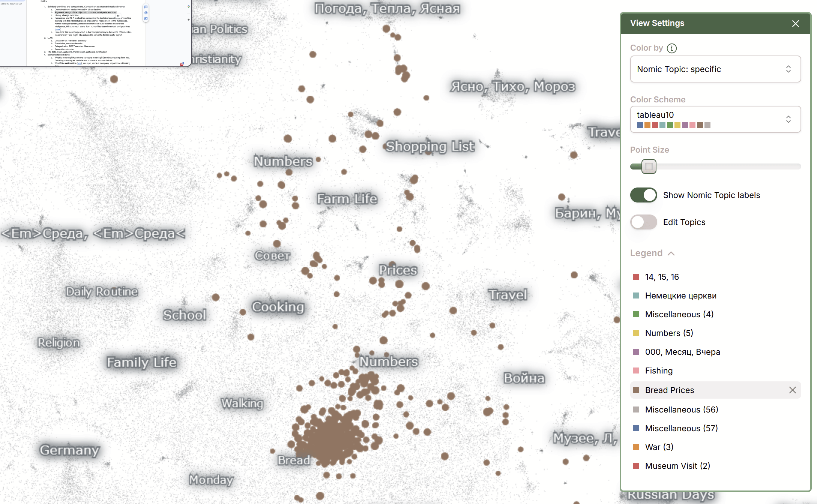Select Museum Visit (2) legend entry
The height and width of the screenshot is (504, 817).
tap(677, 466)
